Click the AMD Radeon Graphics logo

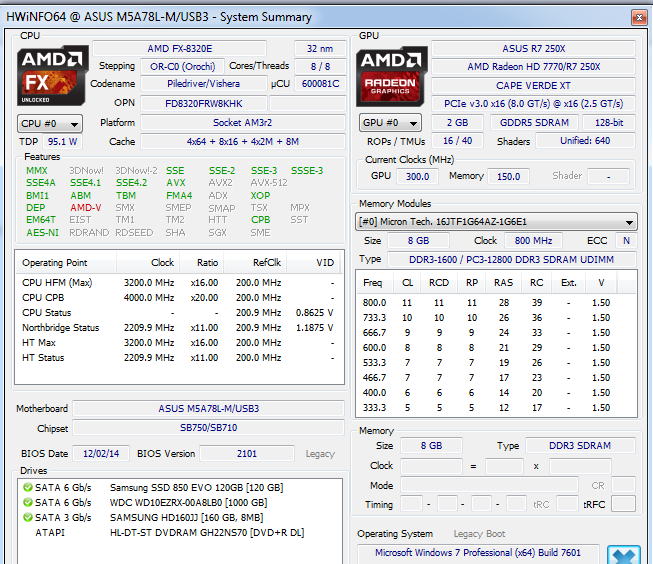pyautogui.click(x=391, y=76)
